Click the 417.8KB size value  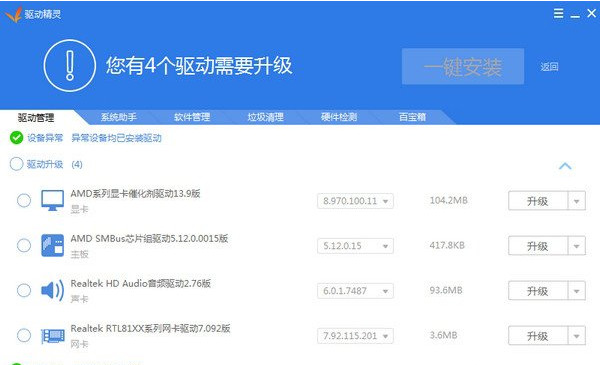tap(447, 245)
